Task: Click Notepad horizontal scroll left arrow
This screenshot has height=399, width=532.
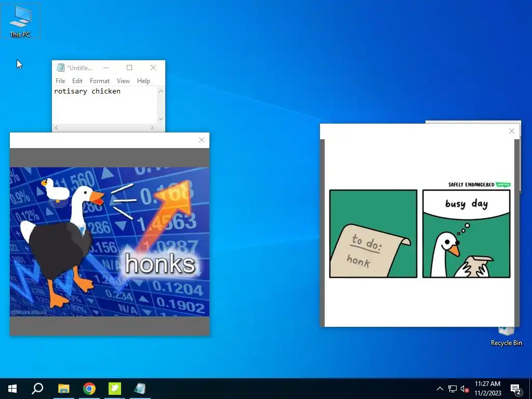Action: [56, 128]
